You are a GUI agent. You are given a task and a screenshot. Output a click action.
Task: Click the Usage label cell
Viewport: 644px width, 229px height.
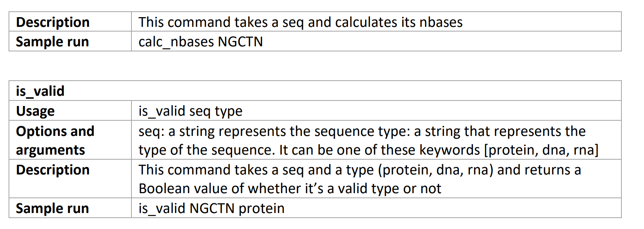click(70, 111)
